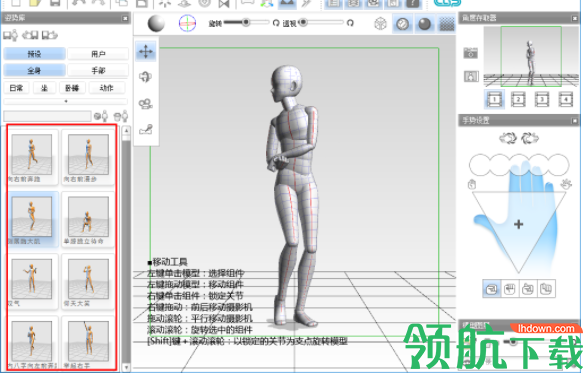Toggle the rightmost finger selector circle
Screen dimensions: 583x376
[x=558, y=165]
